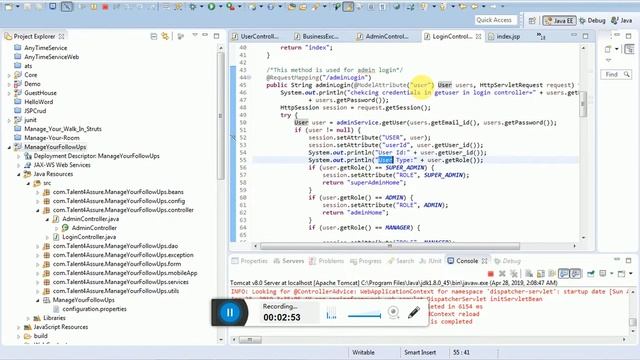Click the Project Explorer vertical scrollbar
This screenshot has width=640, height=360.
pos(220,116)
